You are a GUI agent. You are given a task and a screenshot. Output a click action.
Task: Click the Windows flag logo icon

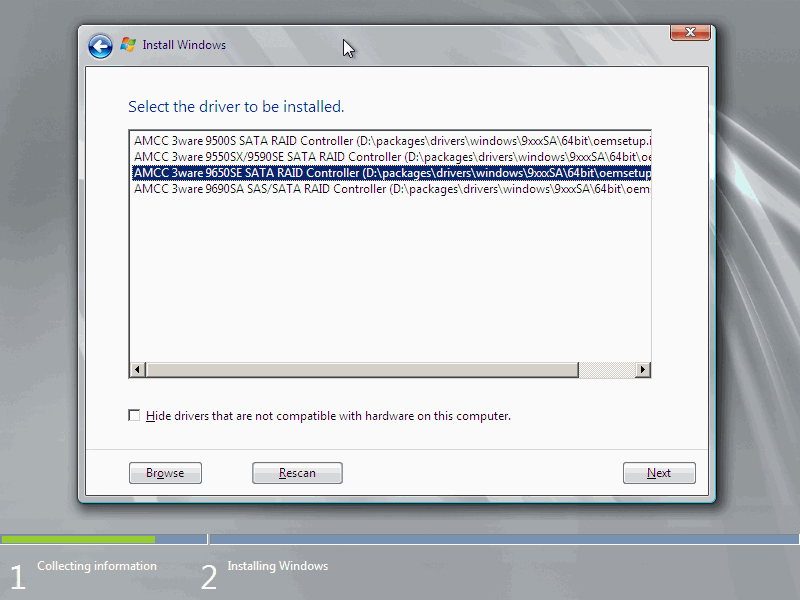point(128,45)
